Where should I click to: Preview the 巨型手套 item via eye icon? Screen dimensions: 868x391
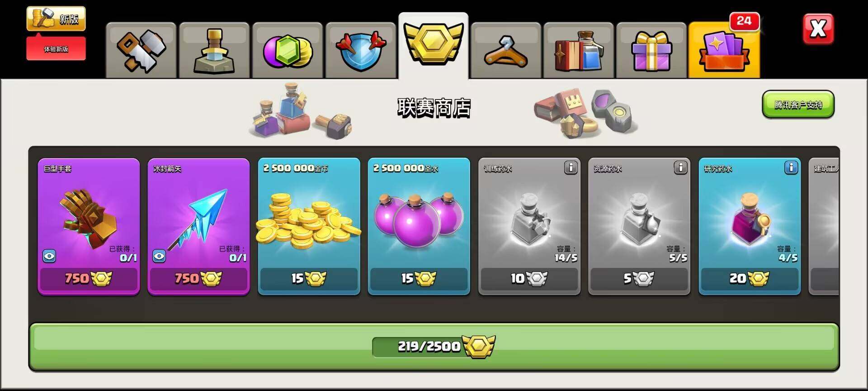(49, 256)
